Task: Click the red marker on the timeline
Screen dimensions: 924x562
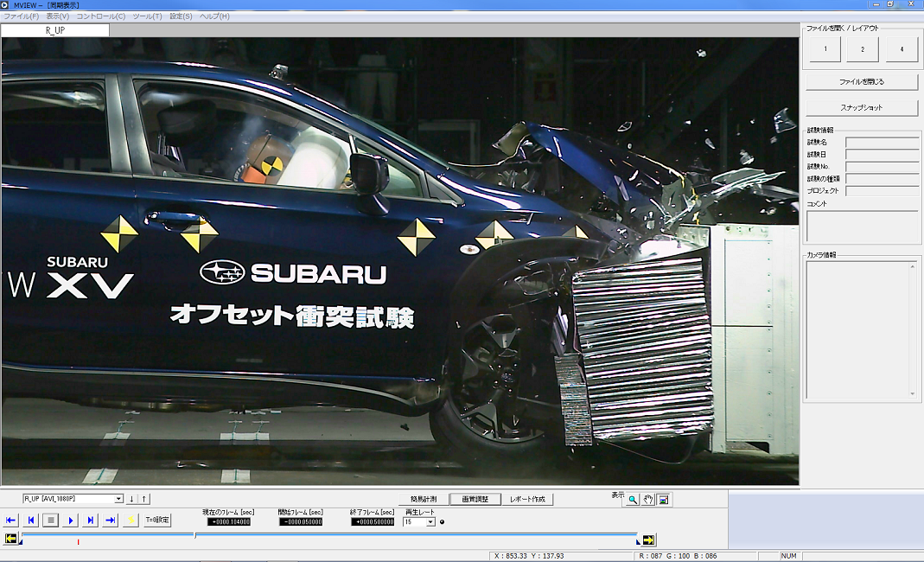Action: coord(79,542)
